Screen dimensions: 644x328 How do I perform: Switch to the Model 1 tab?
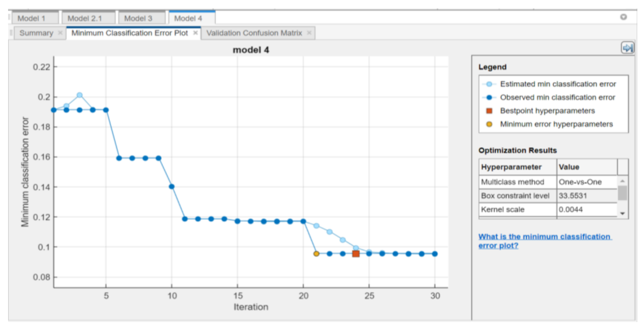click(x=31, y=18)
